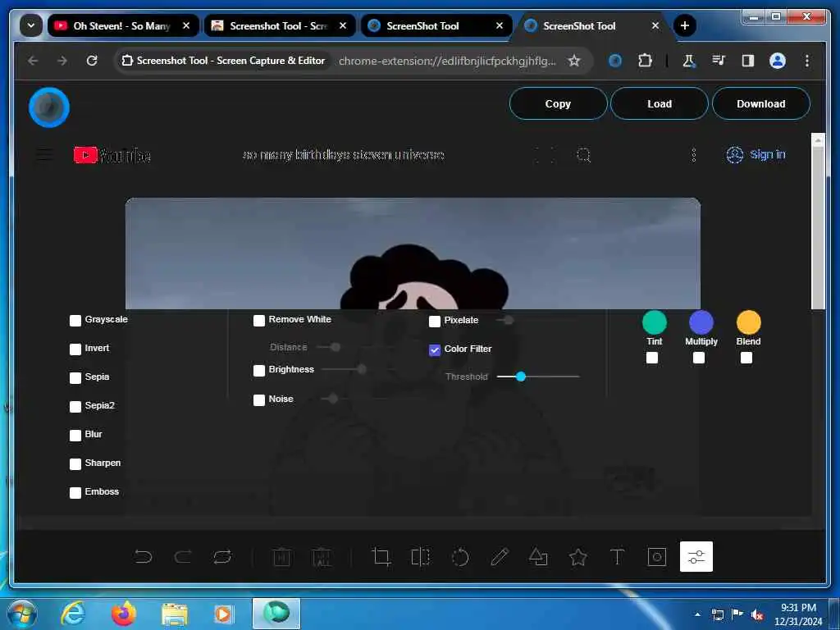840x630 pixels.
Task: Open a new browser tab
Action: click(x=684, y=25)
